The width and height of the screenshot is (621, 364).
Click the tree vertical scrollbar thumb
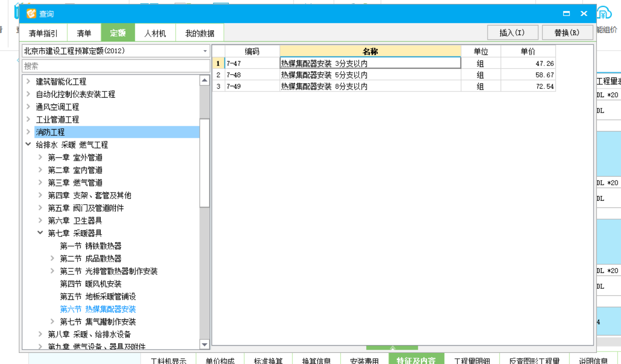pyautogui.click(x=205, y=163)
